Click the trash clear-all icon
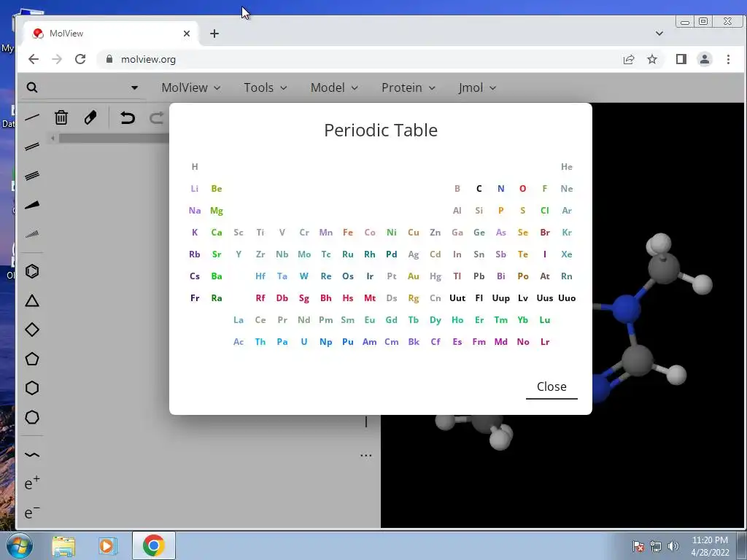Image resolution: width=747 pixels, height=560 pixels. [61, 117]
